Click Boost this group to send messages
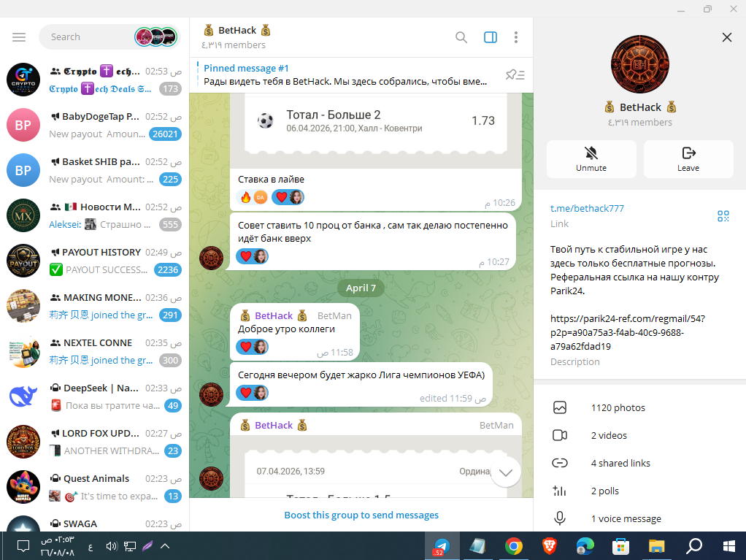Screen dimensions: 746x560 coord(361,515)
